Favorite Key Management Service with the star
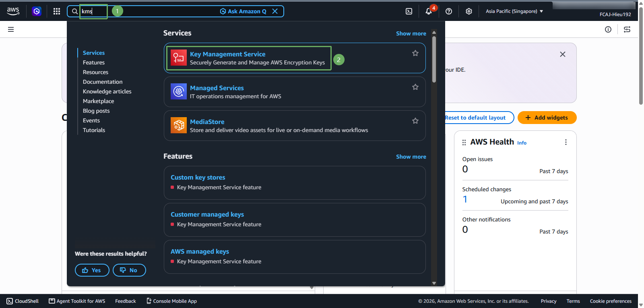This screenshot has height=308, width=644. [x=415, y=53]
